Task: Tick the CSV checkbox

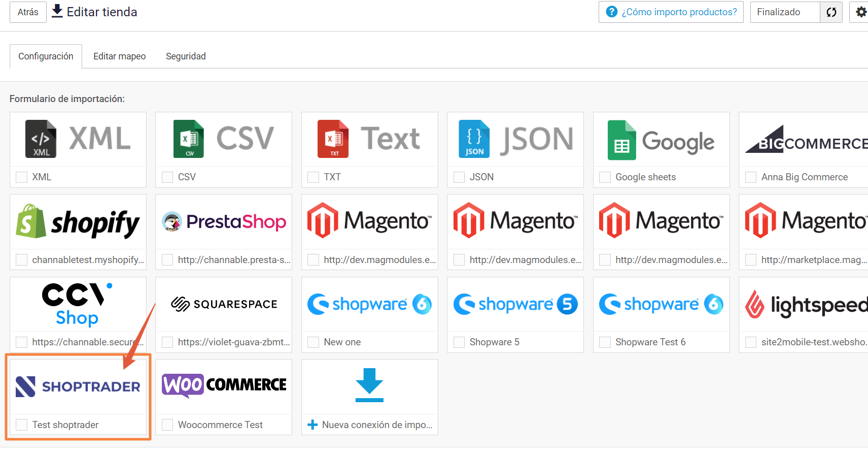Action: [x=167, y=177]
